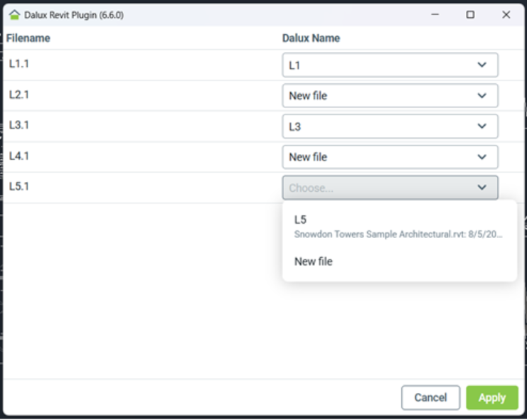Click the Filename column header

point(28,38)
